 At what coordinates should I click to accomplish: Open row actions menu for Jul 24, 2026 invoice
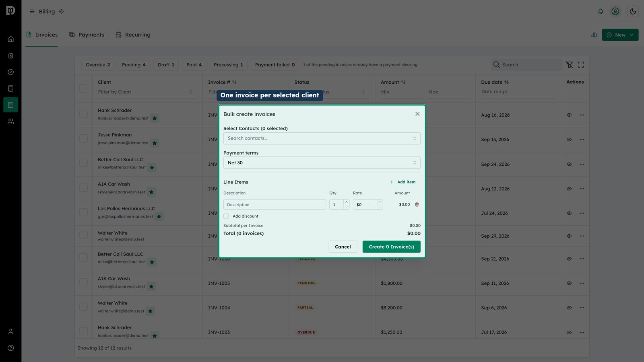pos(582,213)
